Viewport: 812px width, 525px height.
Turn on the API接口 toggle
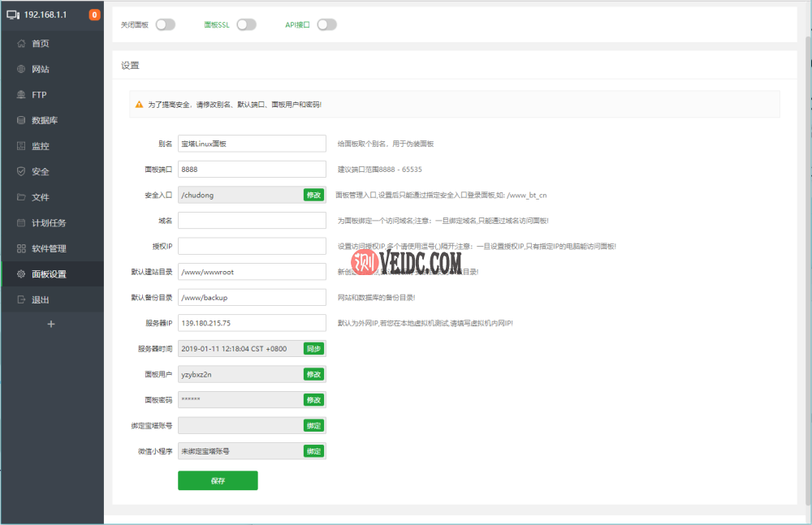(x=326, y=24)
